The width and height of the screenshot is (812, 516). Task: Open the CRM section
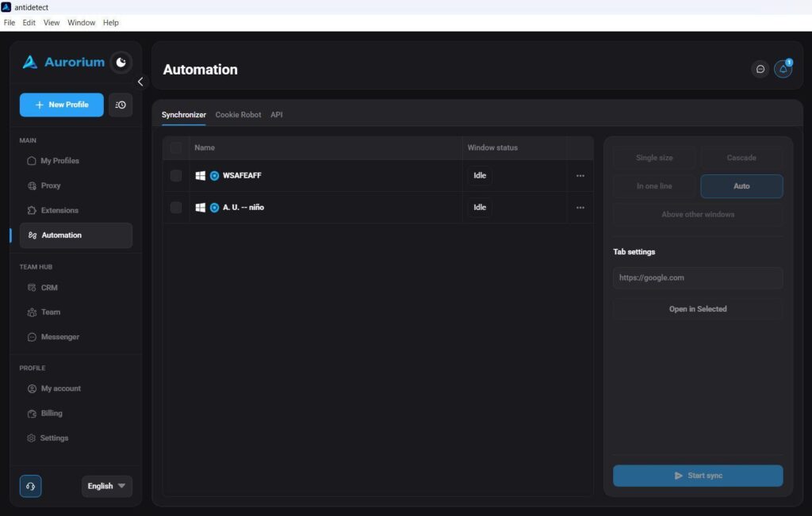point(75,288)
